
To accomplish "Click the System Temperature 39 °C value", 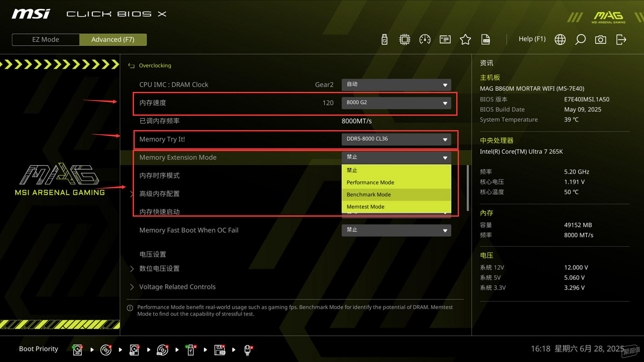I will (x=571, y=120).
